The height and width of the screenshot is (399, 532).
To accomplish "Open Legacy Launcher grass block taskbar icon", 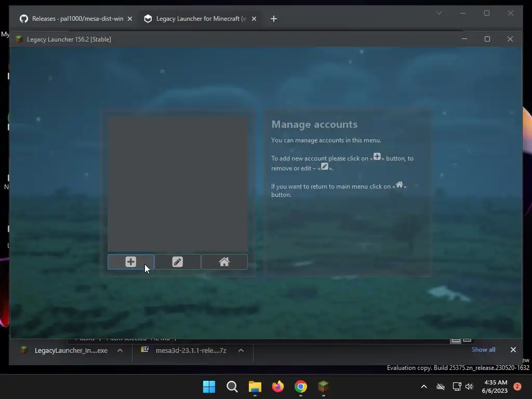I will (323, 387).
